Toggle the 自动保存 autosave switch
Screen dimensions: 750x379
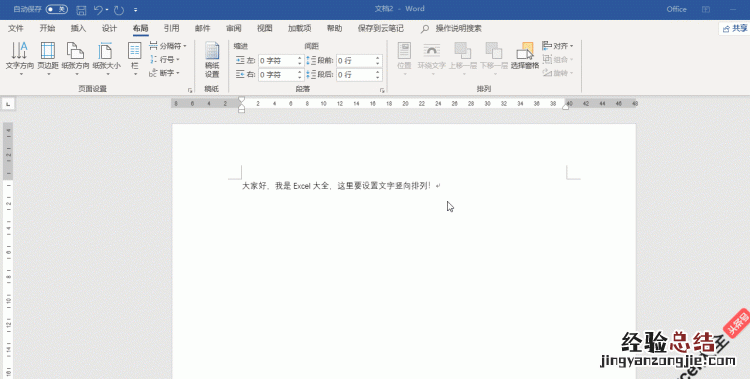tap(56, 9)
